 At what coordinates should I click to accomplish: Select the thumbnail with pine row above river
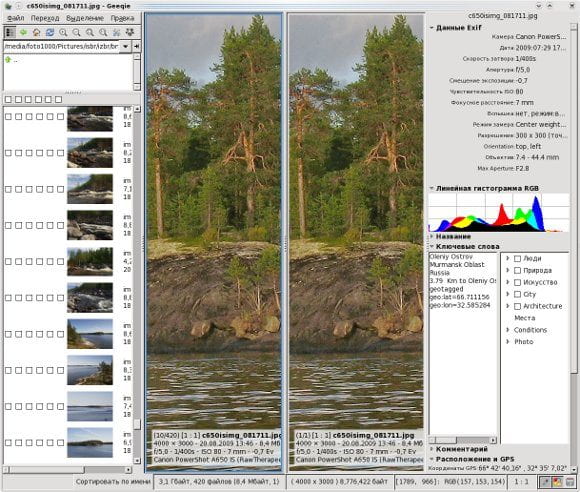point(90,262)
